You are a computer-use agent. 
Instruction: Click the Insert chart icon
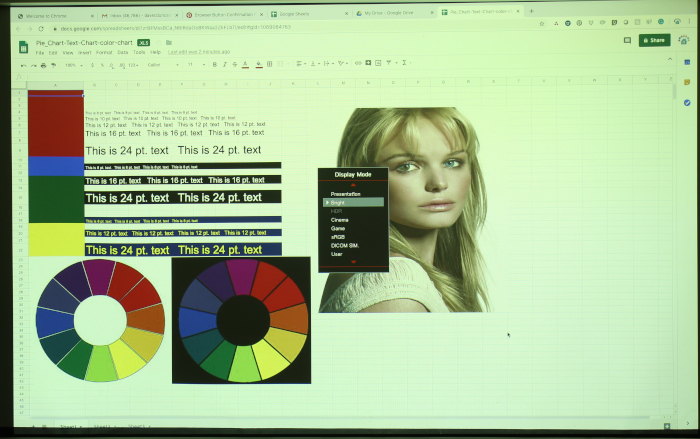pyautogui.click(x=378, y=63)
